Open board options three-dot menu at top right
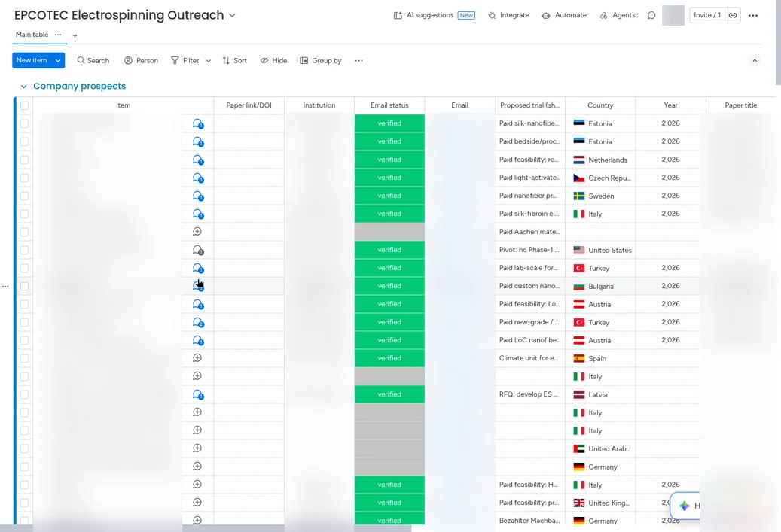This screenshot has width=781, height=532. point(753,16)
